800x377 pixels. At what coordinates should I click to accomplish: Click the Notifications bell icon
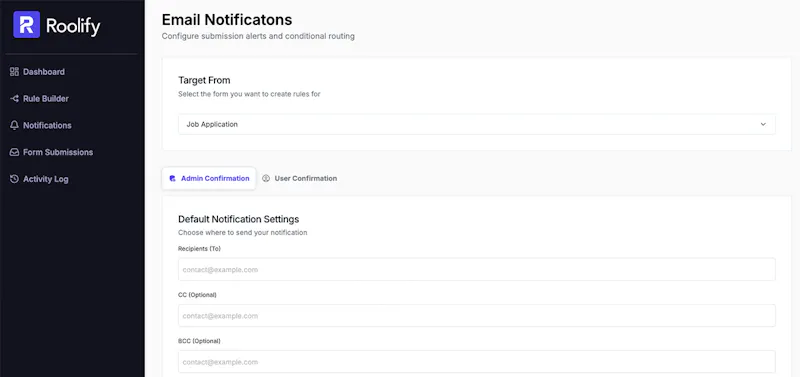click(x=14, y=125)
